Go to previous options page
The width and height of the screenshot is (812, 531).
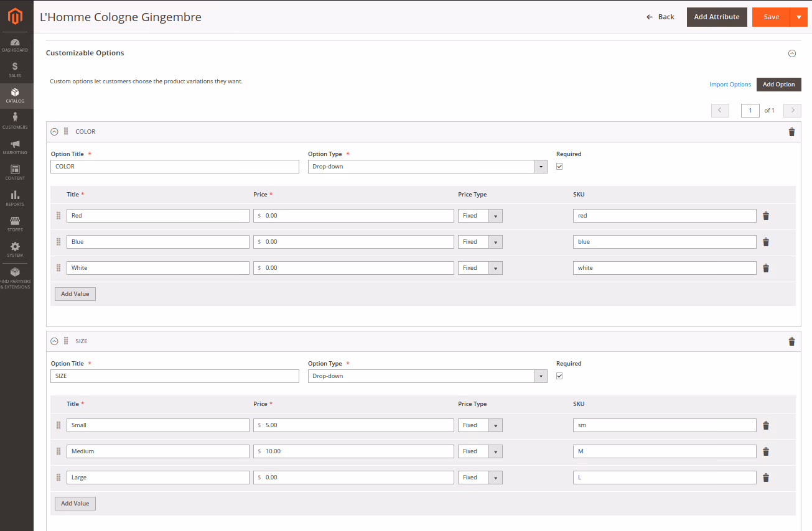[x=720, y=111]
